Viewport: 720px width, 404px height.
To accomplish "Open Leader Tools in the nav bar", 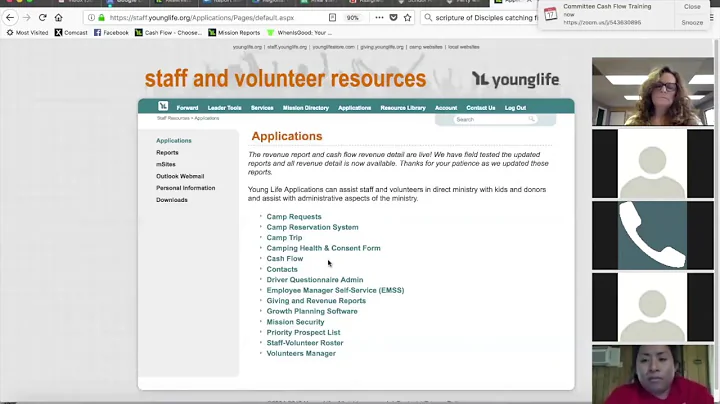I will pyautogui.click(x=225, y=108).
